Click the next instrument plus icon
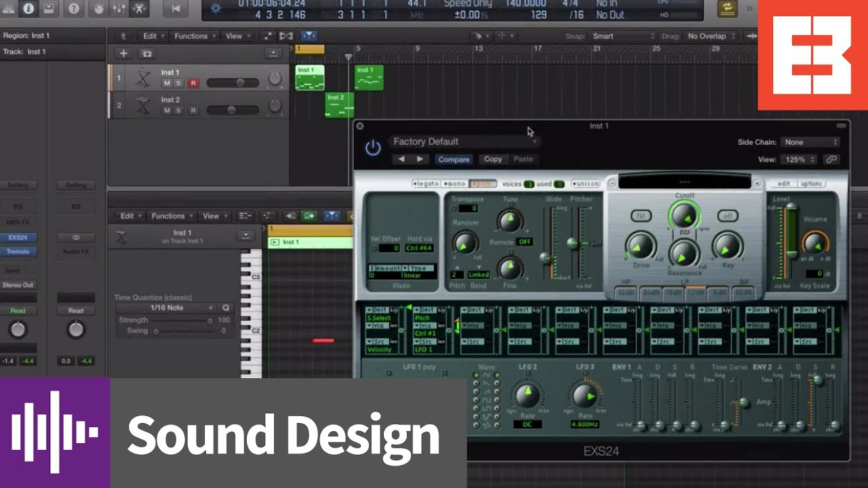868x488 pixels. click(757, 183)
